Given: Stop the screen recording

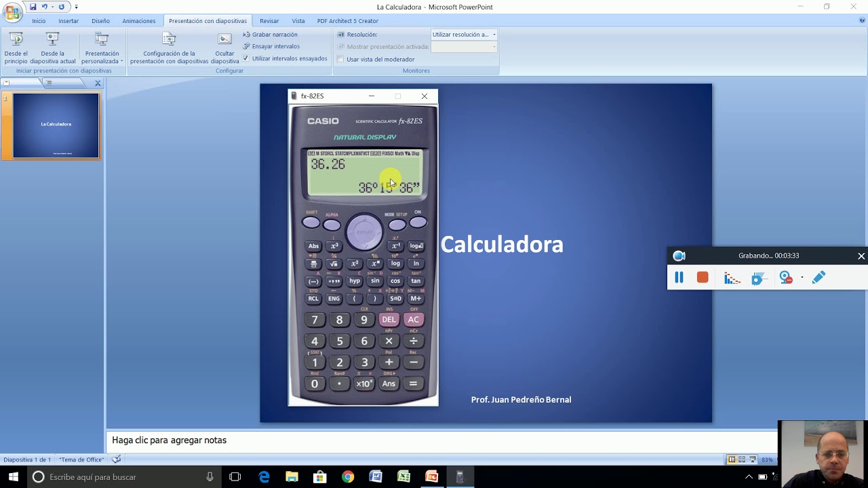Looking at the screenshot, I should [x=703, y=277].
